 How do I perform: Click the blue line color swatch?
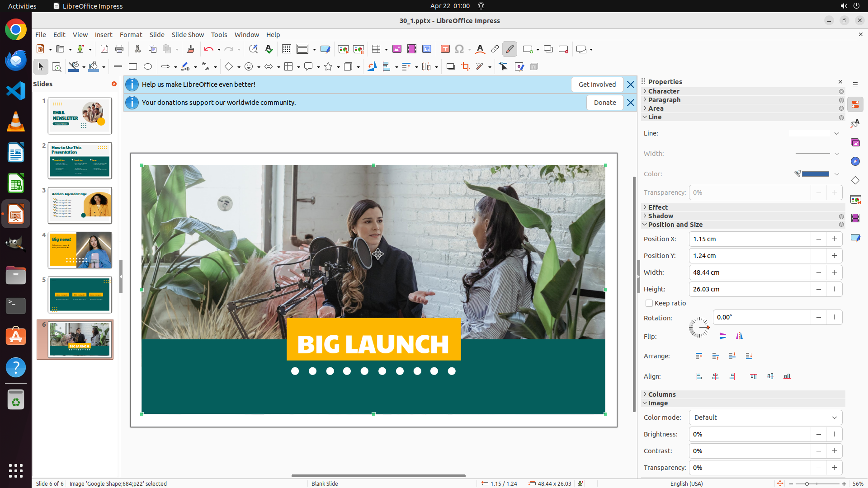click(815, 174)
